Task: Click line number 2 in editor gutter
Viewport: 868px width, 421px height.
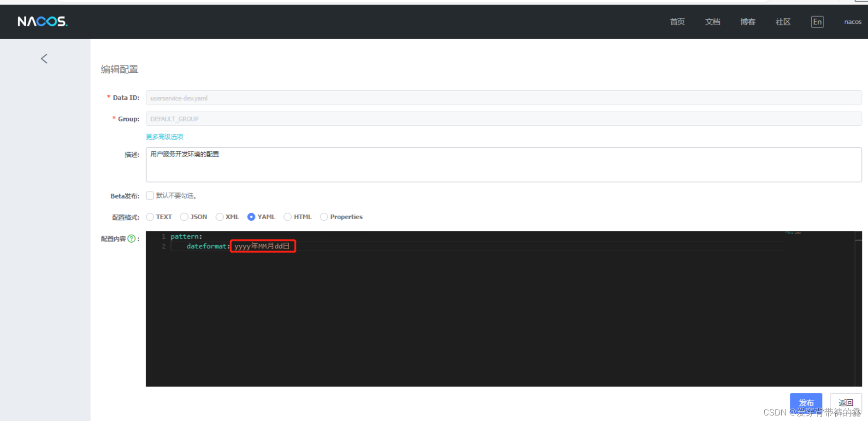Action: [x=164, y=246]
